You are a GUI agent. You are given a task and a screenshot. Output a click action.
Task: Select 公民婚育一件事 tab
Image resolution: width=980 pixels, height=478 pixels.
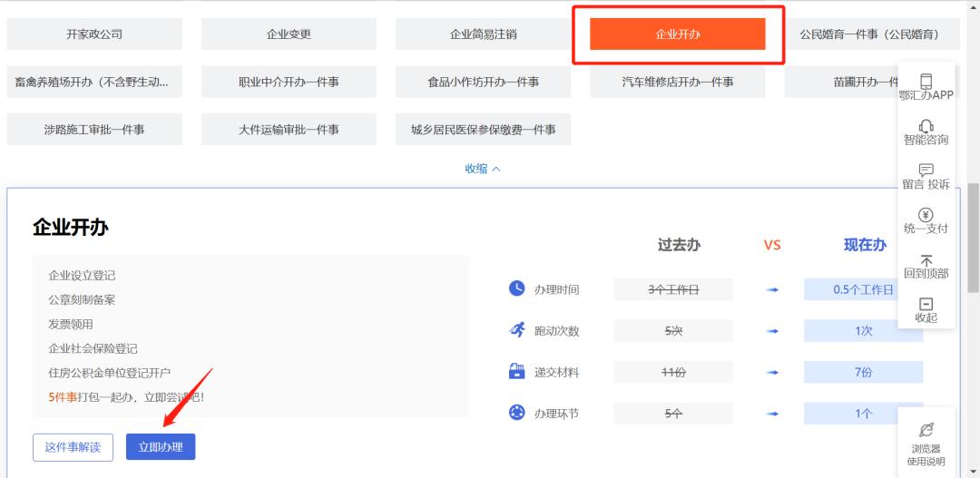[x=872, y=34]
